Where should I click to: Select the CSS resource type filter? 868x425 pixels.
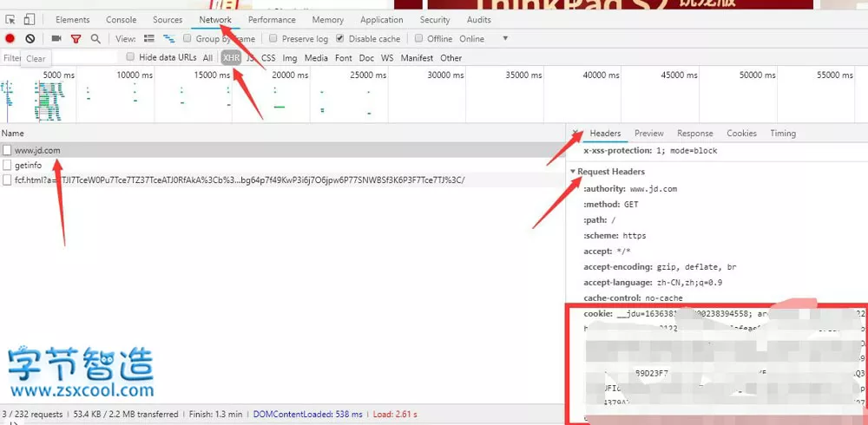coord(268,58)
